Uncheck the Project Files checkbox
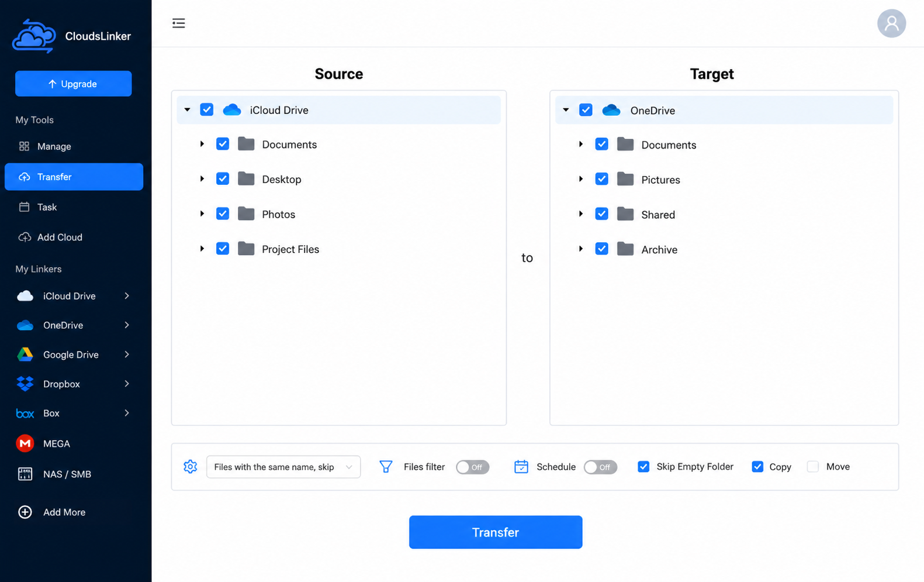 point(223,249)
